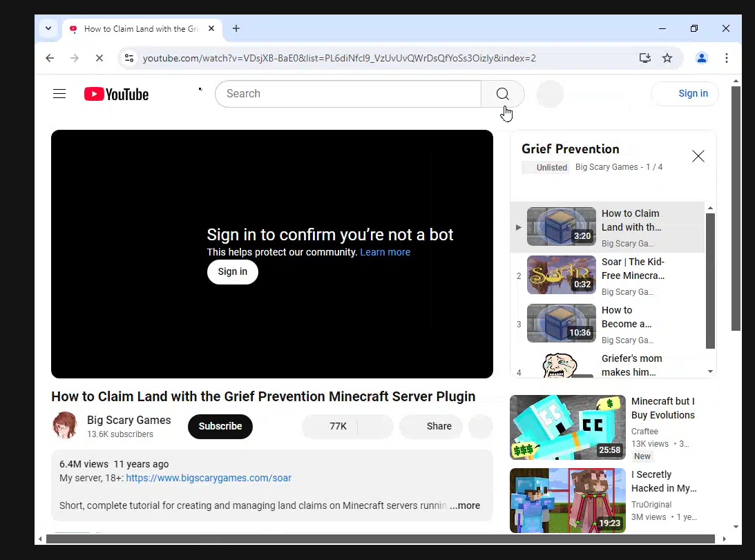Click the '13.6K subscribers' text
The height and width of the screenshot is (560, 755).
pos(120,434)
